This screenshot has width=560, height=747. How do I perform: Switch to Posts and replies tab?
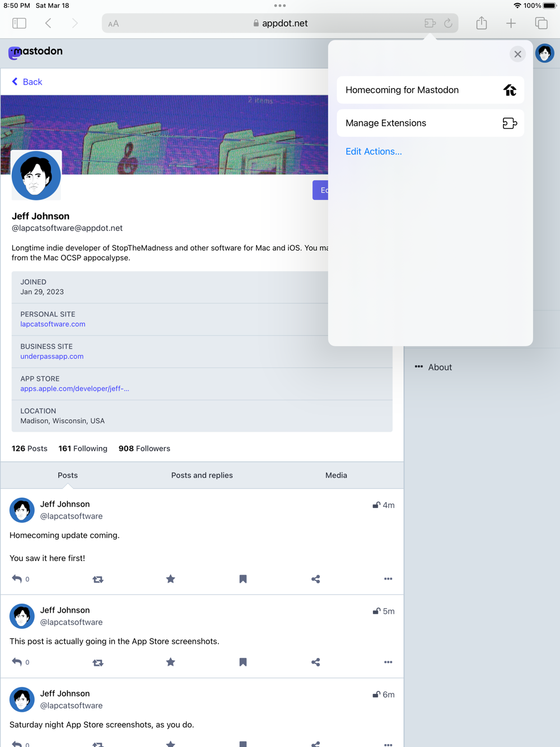tap(202, 475)
